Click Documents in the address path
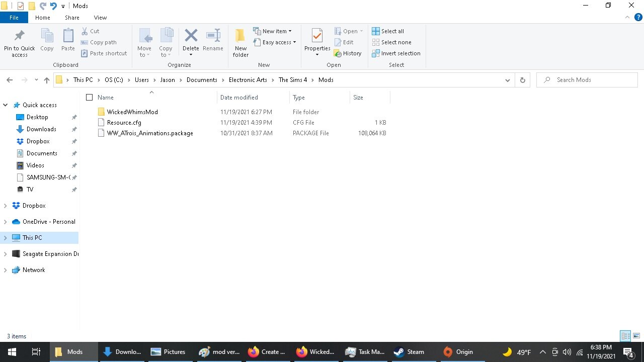The height and width of the screenshot is (362, 644). point(202,80)
